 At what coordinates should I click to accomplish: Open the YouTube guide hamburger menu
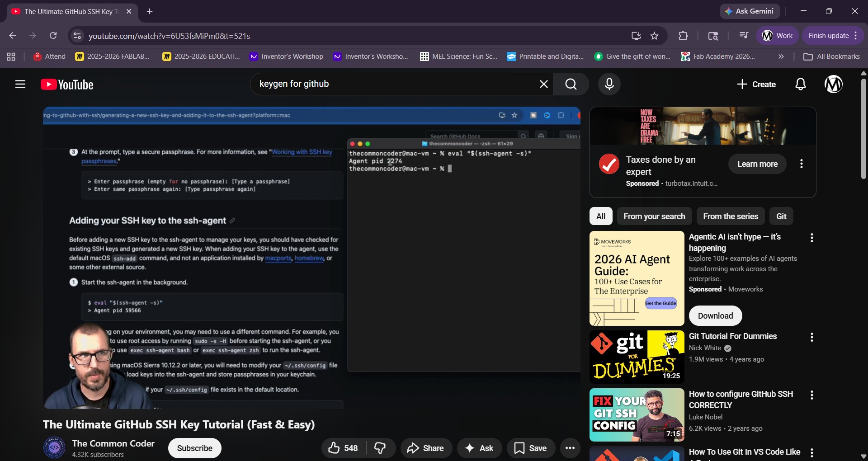20,84
